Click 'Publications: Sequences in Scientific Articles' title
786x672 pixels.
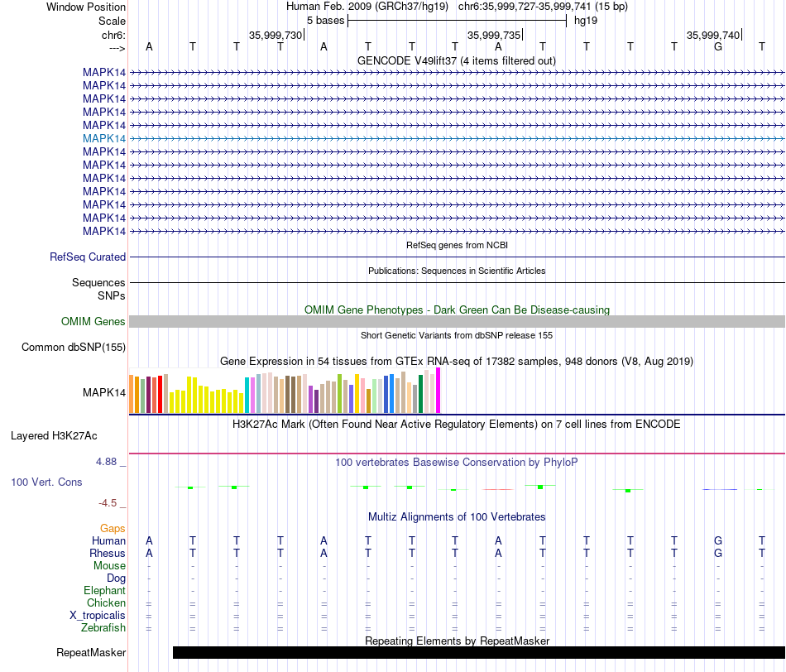(x=457, y=271)
